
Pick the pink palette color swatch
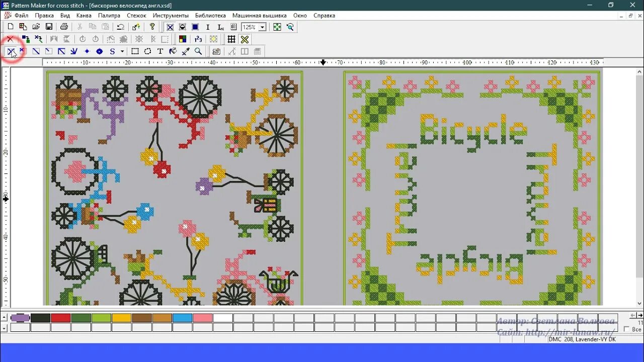point(203,318)
